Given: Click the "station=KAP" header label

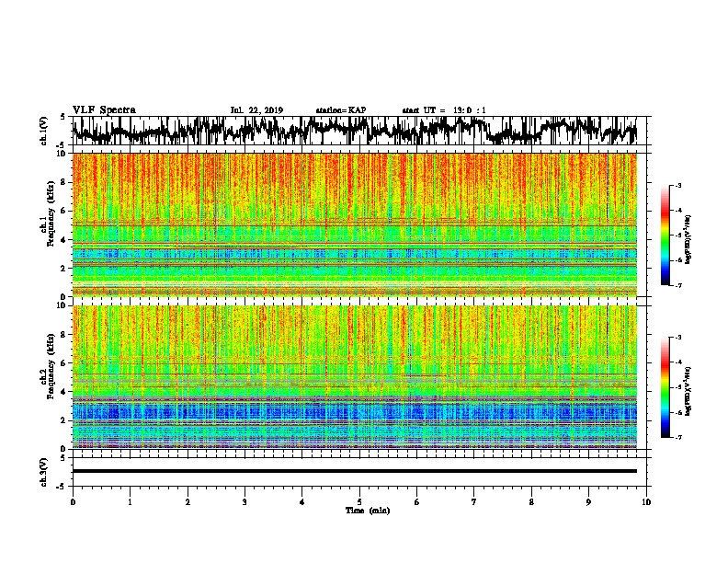Looking at the screenshot, I should click(x=341, y=110).
